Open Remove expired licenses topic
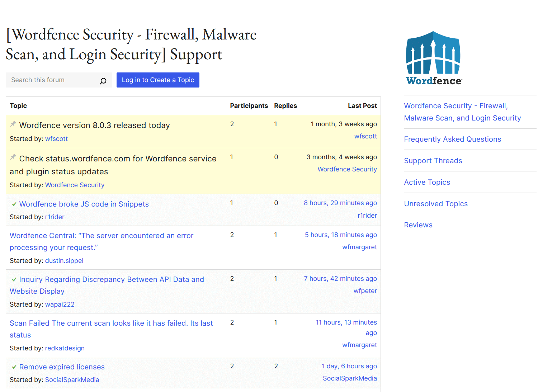538x392 pixels. coord(62,367)
